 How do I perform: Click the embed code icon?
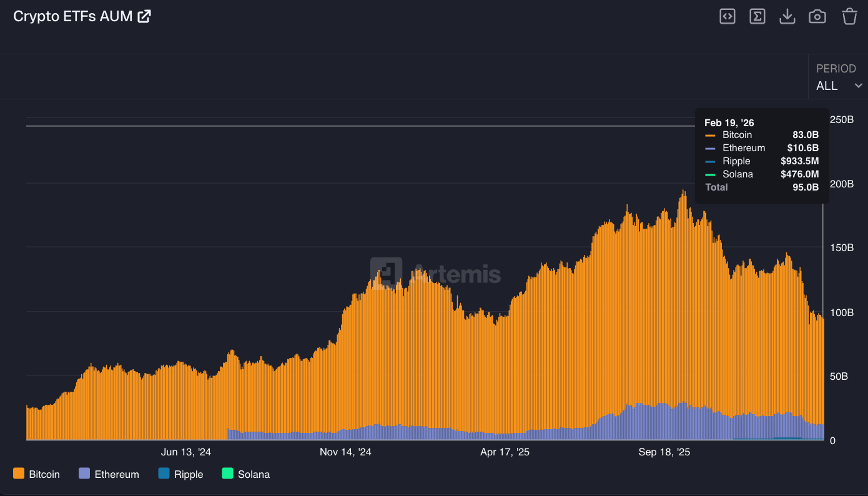(x=727, y=16)
